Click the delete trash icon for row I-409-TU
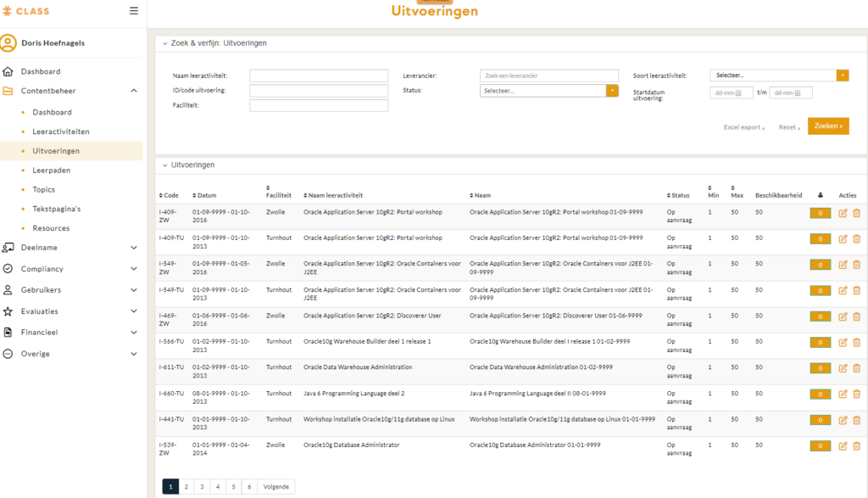Image resolution: width=868 pixels, height=498 pixels. (x=856, y=239)
